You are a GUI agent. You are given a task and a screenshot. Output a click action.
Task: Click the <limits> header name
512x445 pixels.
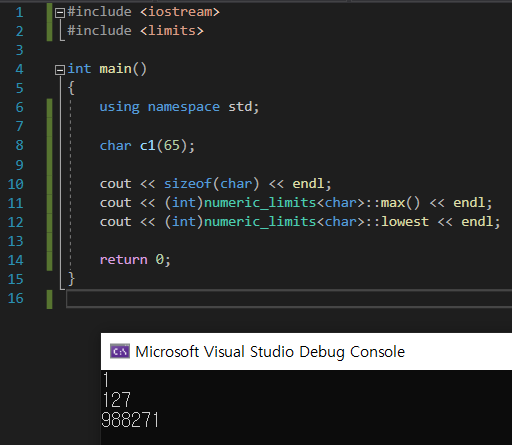[x=172, y=31]
